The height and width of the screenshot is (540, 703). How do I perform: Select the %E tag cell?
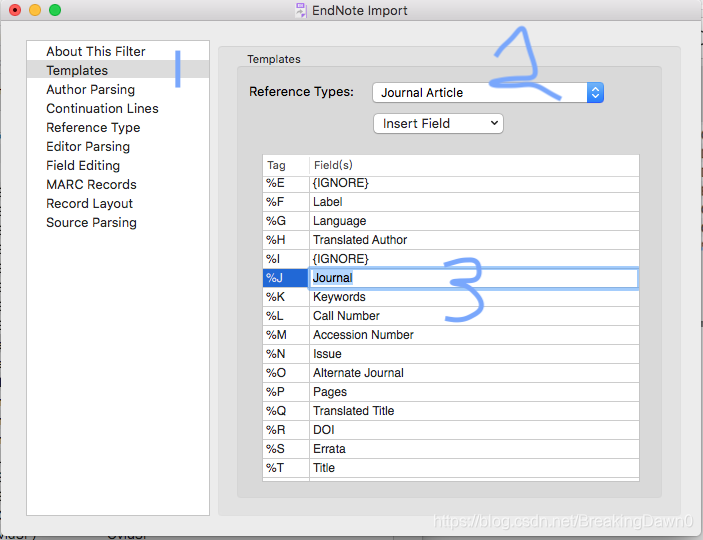(x=286, y=183)
